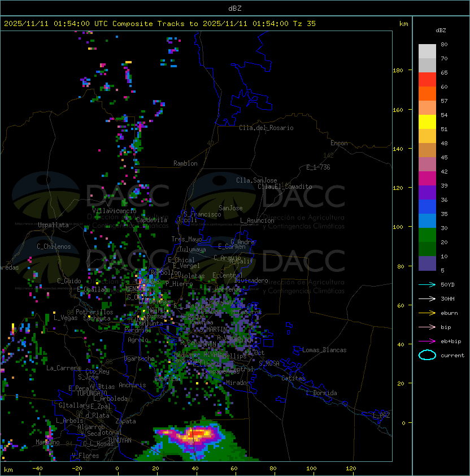The width and height of the screenshot is (470, 476).
Task: Click the yellow eburn arrow legend icon
Action: [x=427, y=313]
